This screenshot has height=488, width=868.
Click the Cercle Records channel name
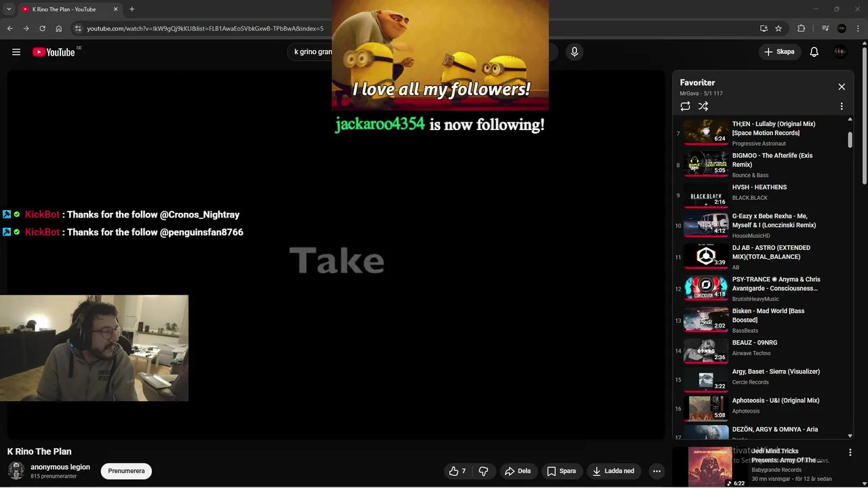751,382
